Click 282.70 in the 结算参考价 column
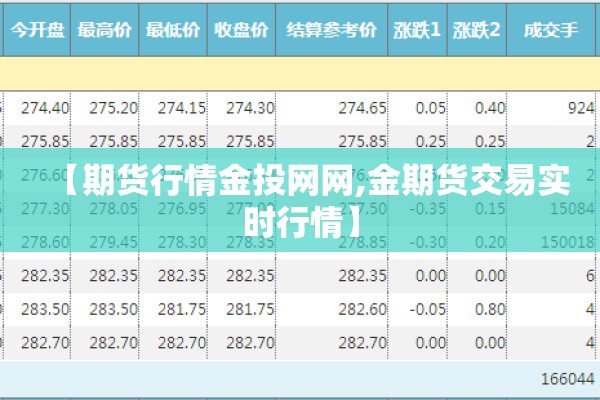Screen dimensions: 600x400 [x=362, y=343]
